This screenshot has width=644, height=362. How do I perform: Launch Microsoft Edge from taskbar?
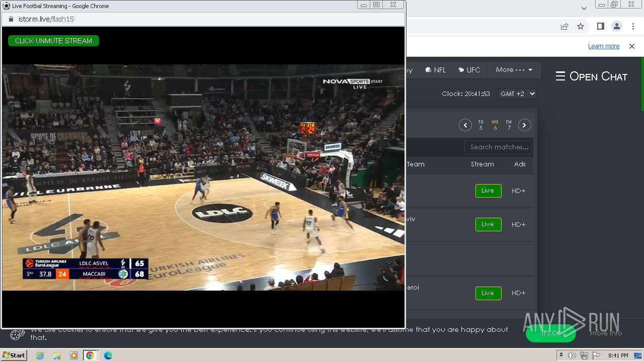[108, 355]
